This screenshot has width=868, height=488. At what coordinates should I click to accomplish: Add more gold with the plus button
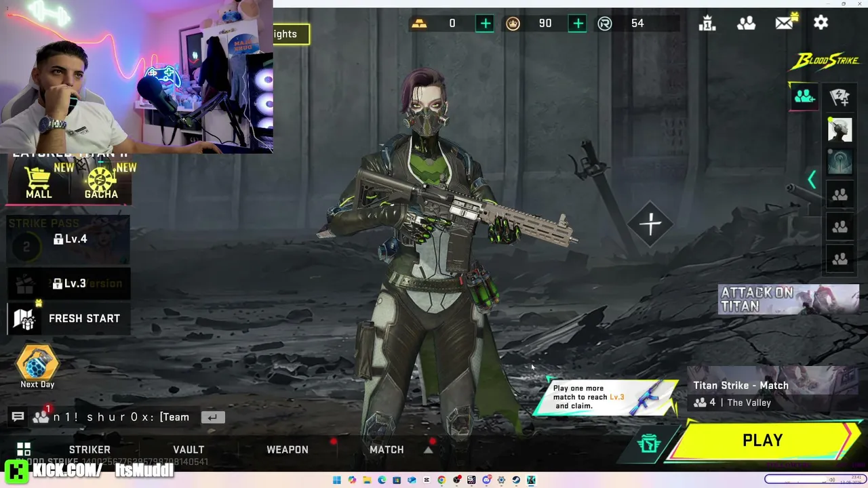click(x=485, y=23)
